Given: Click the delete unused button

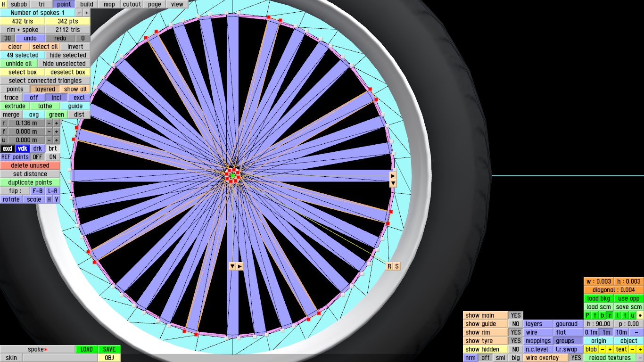Looking at the screenshot, I should point(30,165).
